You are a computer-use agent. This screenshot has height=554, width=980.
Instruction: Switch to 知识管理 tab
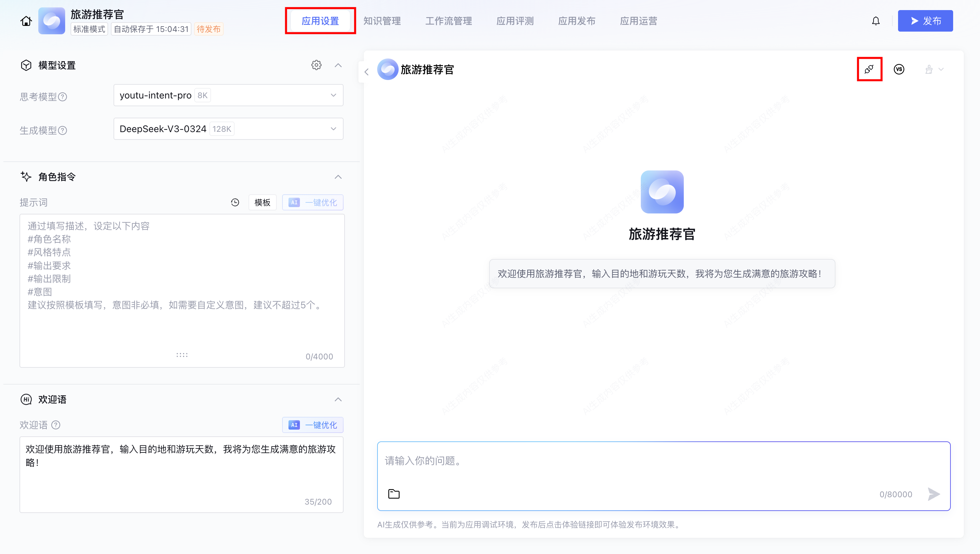point(382,21)
